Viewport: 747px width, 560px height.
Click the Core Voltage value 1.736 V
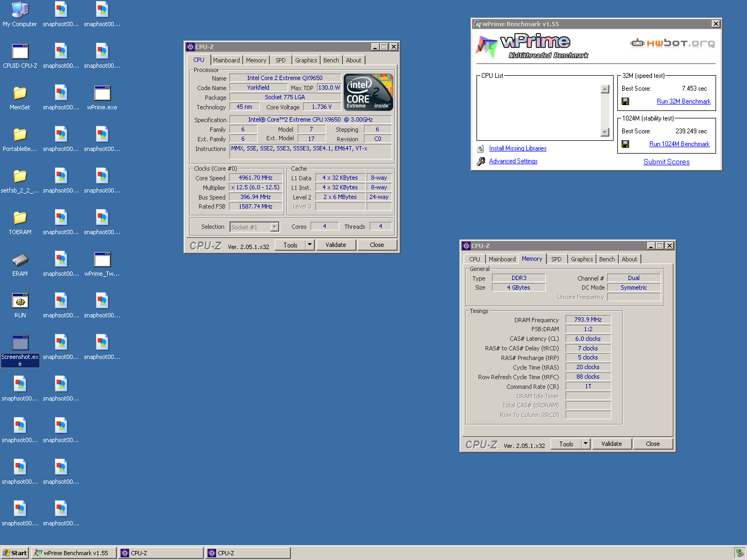coord(322,107)
